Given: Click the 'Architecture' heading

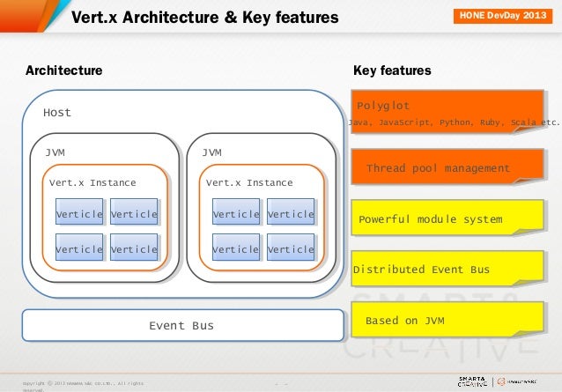Looking at the screenshot, I should pos(63,70).
